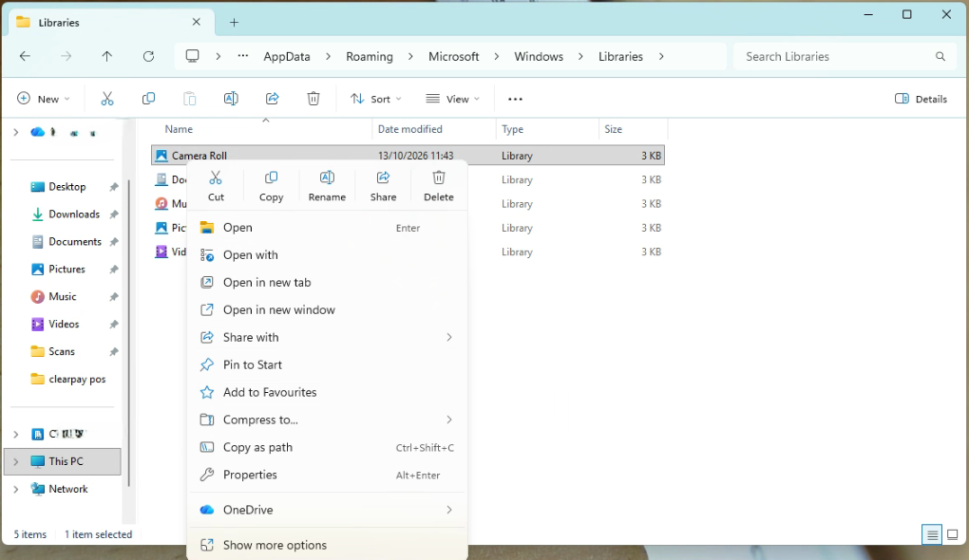
Task: Click the toolbar Share icon
Action: click(273, 99)
